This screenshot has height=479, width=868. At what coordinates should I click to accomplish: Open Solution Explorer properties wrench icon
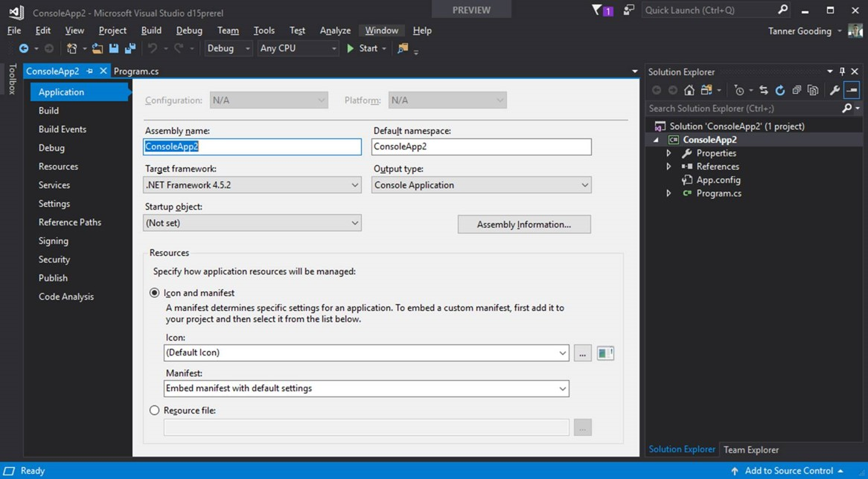click(835, 90)
